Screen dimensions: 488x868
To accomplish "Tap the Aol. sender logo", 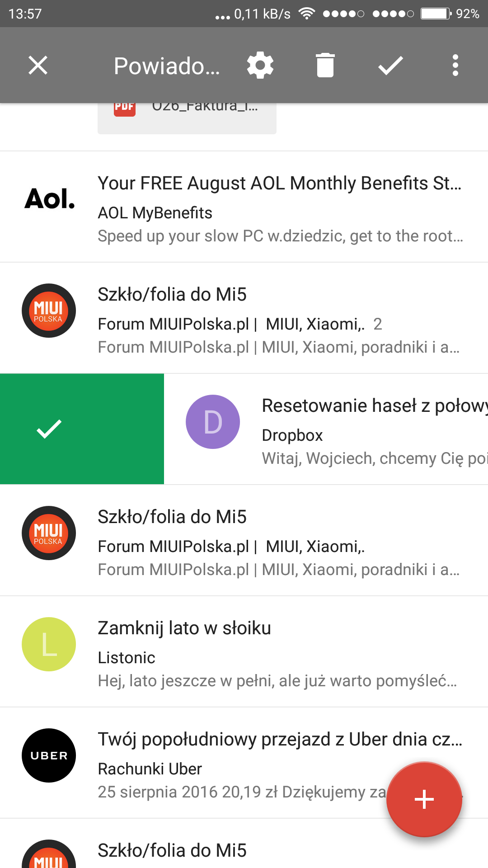I will (x=49, y=199).
